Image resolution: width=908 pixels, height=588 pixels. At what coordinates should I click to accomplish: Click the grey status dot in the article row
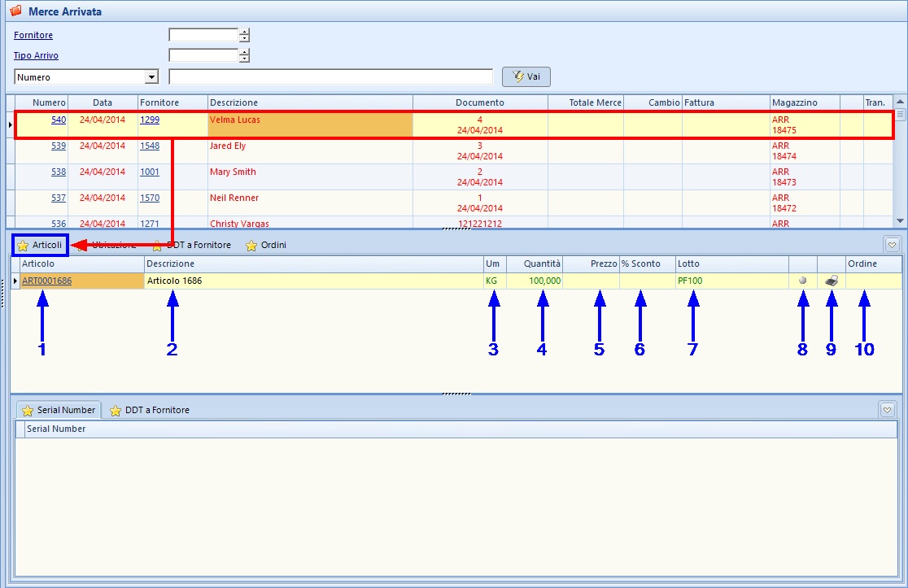pyautogui.click(x=802, y=281)
